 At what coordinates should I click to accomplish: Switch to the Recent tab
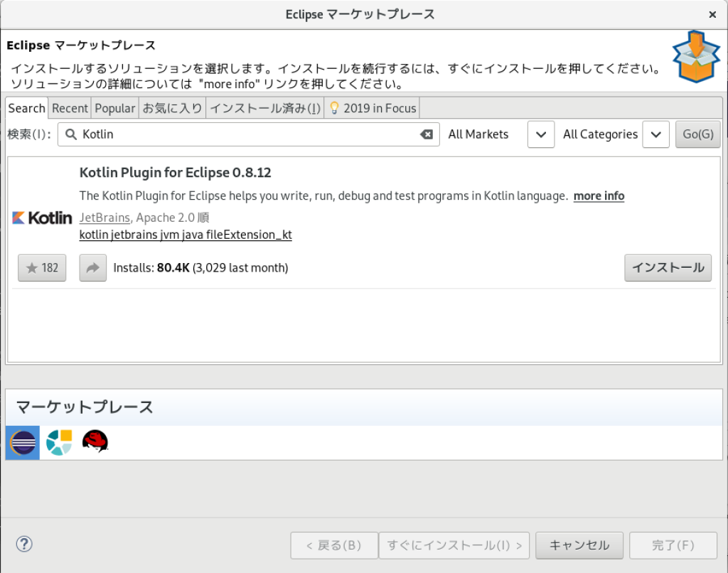[x=70, y=108]
